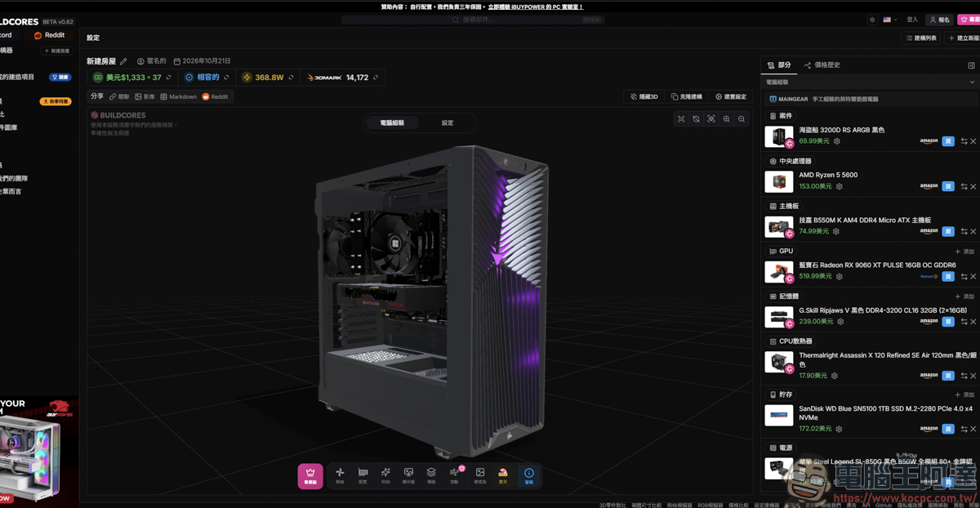Remove the AMD Ryzen 5 5600
The image size is (980, 508).
973,186
